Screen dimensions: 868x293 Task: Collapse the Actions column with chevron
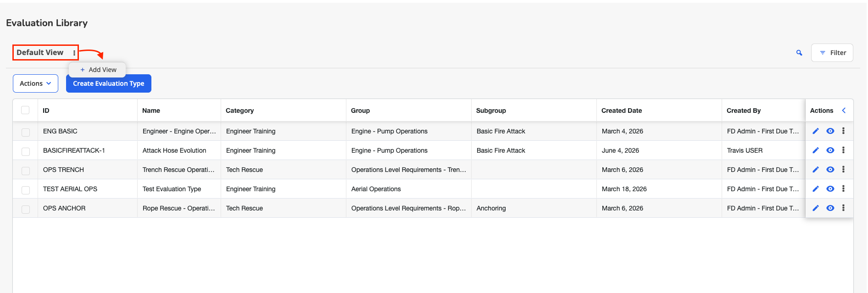844,111
